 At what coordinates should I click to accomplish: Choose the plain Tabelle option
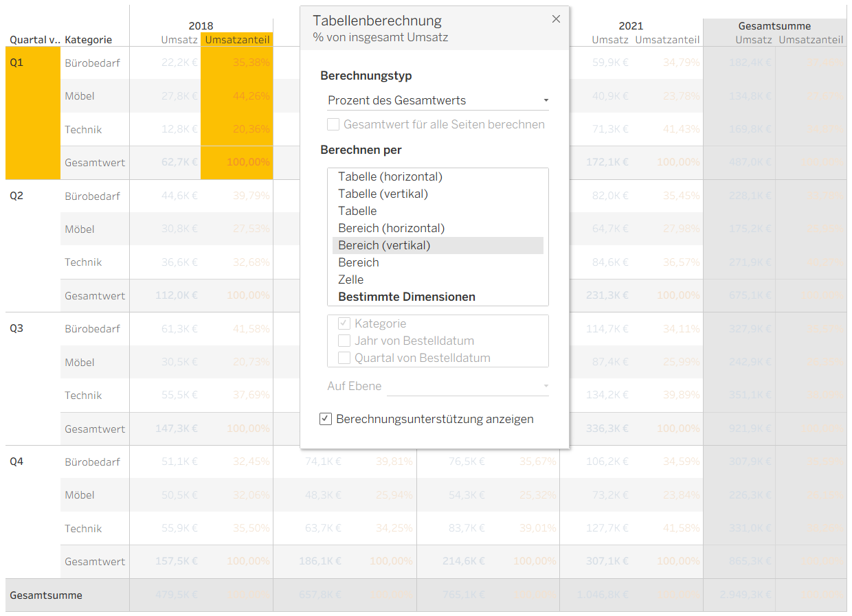(357, 211)
